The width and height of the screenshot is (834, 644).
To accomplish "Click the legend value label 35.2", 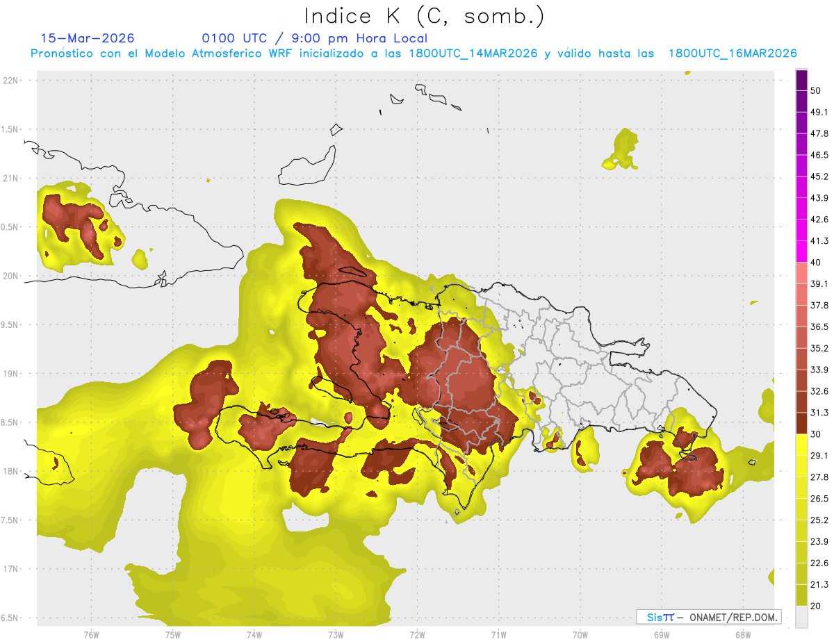I will [x=819, y=348].
